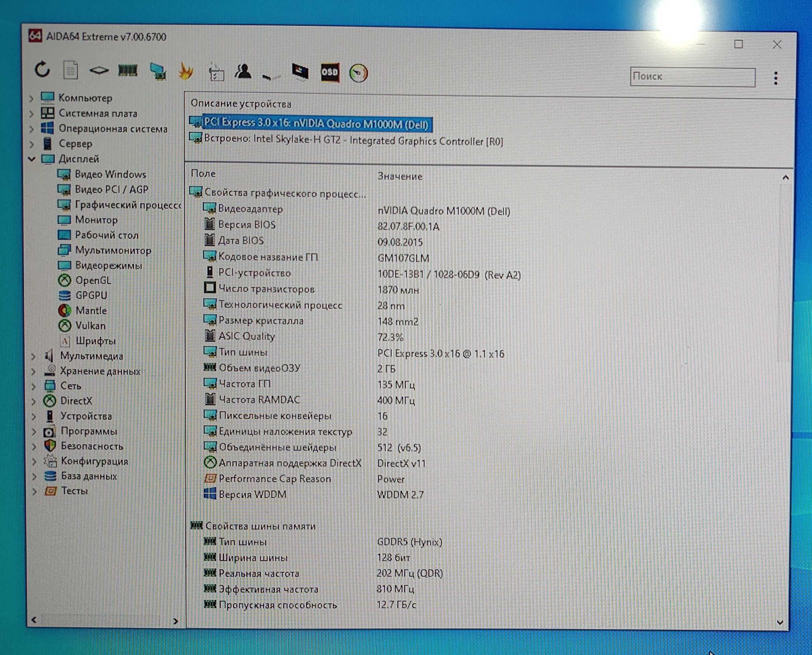This screenshot has width=812, height=655.
Task: Click the Refresh toolbar icon
Action: point(42,70)
